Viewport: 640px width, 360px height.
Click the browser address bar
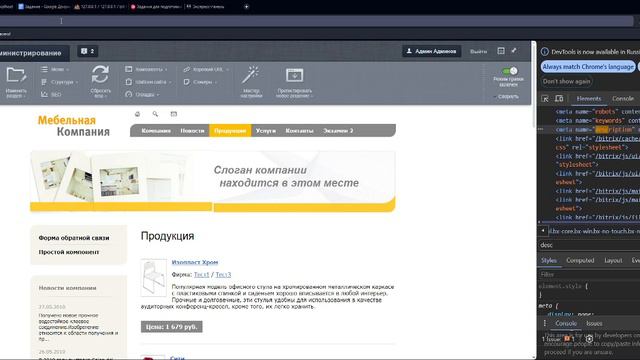[x=318, y=21]
